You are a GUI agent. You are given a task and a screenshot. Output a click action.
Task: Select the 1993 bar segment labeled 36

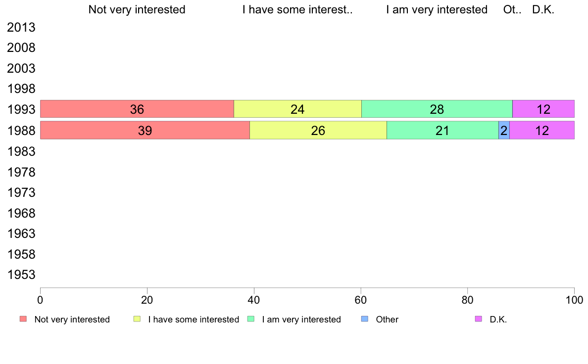click(x=137, y=109)
